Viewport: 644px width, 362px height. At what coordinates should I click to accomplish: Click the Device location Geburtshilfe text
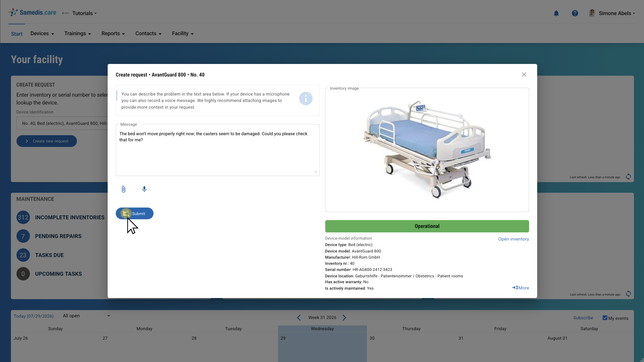click(394, 276)
